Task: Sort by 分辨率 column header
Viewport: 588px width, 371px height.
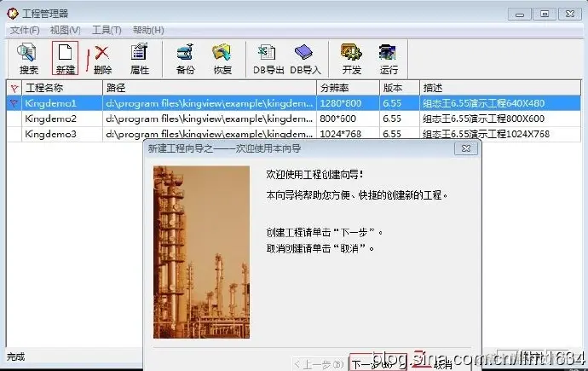Action: (x=348, y=88)
